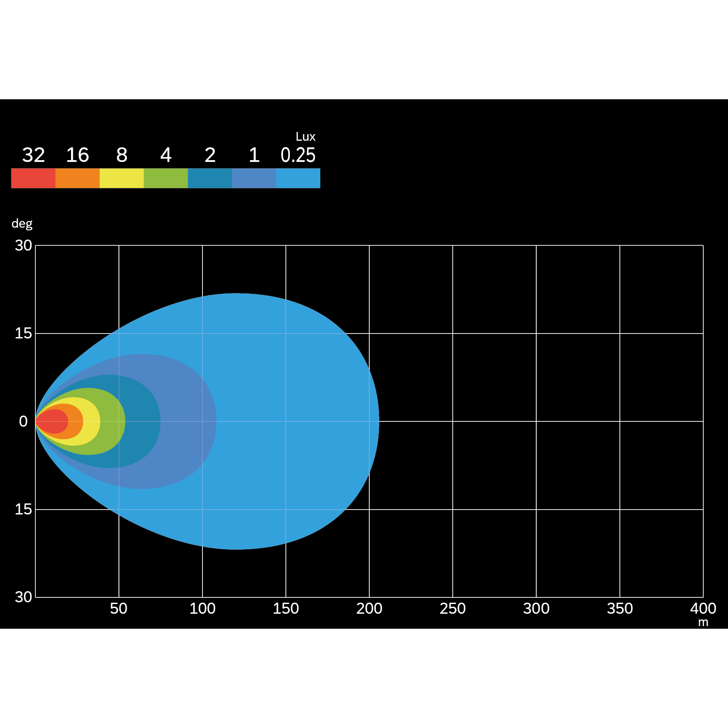
Task: Click the green 4 lux legend swatch
Action: click(165, 178)
